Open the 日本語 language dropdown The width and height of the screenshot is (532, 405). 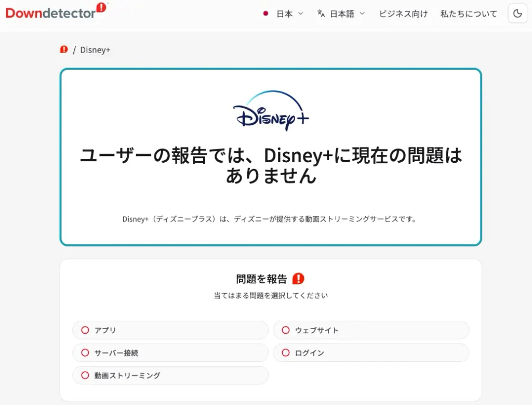point(341,14)
